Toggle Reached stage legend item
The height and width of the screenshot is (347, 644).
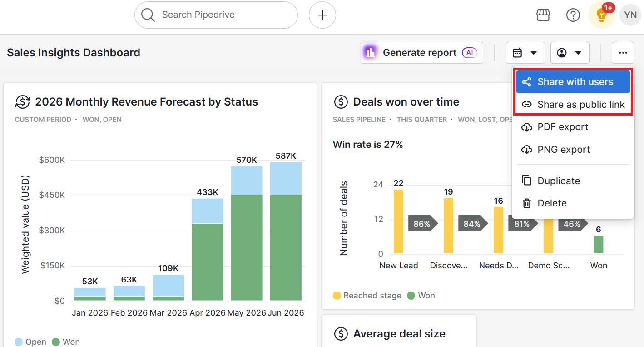[x=367, y=296]
